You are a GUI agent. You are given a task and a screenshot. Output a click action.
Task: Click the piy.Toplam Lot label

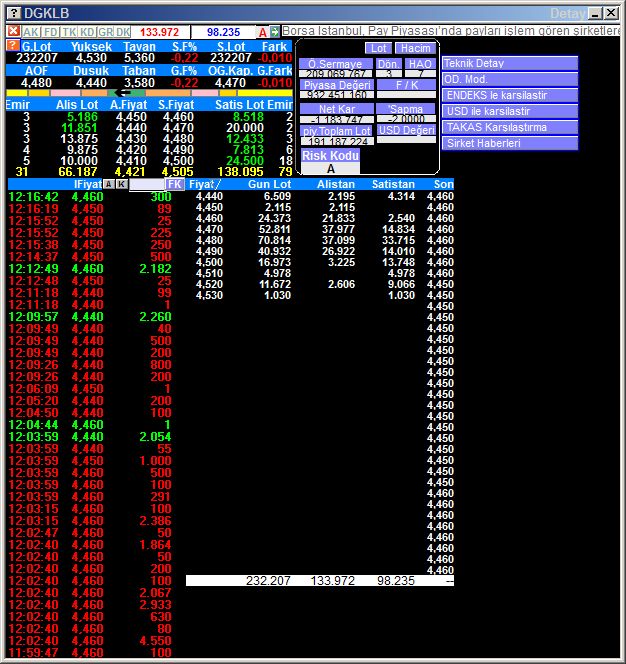[x=337, y=131]
